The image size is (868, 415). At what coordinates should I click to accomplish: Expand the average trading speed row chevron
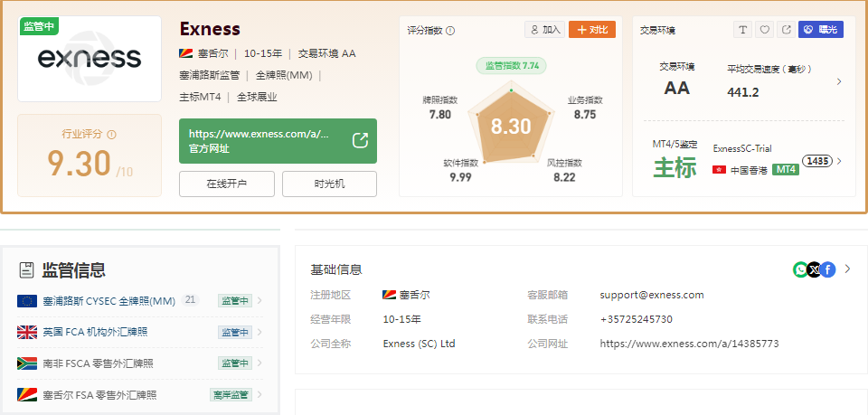coord(839,81)
